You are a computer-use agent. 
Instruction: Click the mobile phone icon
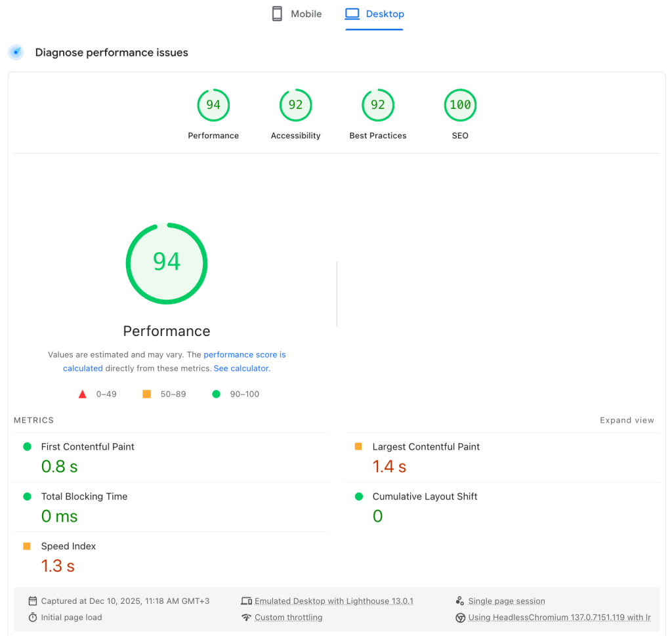click(277, 14)
